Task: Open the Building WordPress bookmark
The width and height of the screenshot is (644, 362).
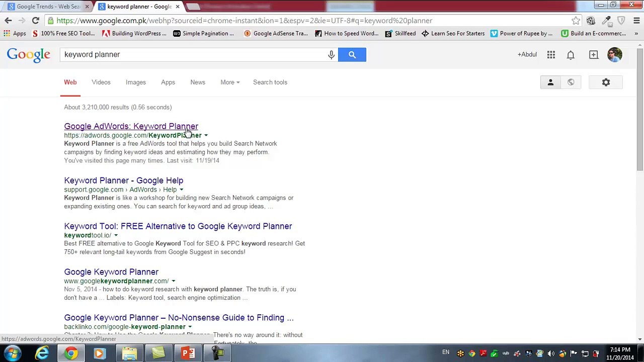Action: [x=134, y=34]
